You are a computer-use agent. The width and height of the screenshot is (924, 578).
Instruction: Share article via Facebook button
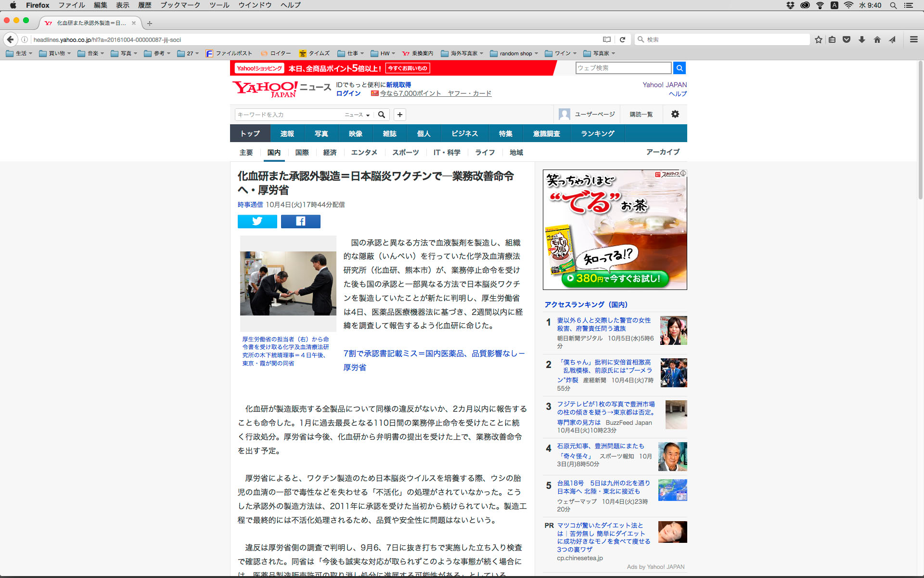click(300, 221)
